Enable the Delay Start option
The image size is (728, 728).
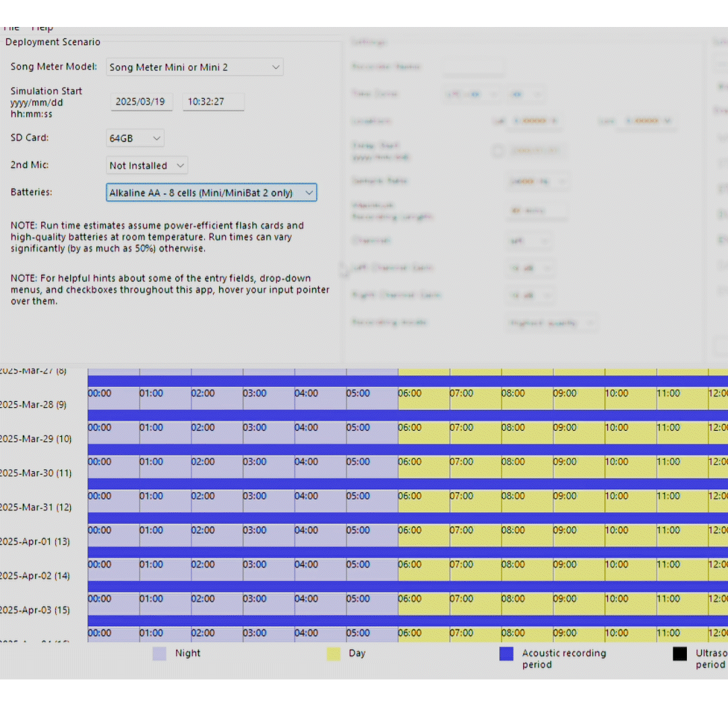(497, 151)
